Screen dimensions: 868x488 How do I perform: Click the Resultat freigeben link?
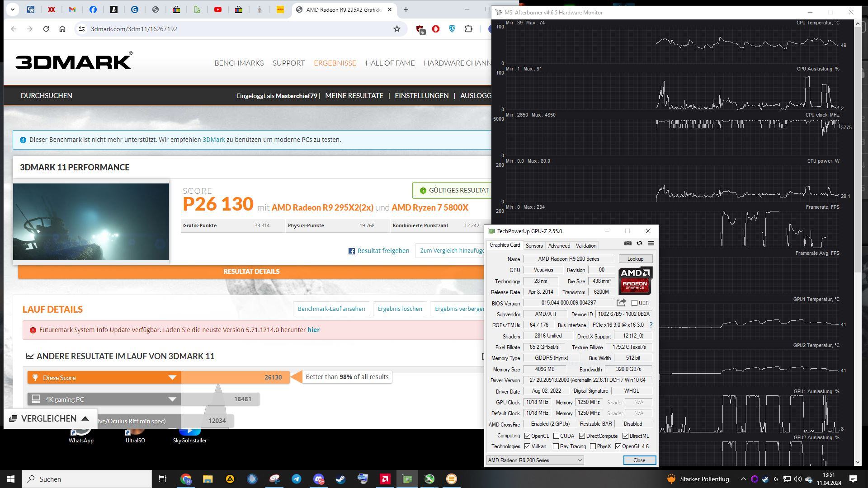[x=383, y=251]
